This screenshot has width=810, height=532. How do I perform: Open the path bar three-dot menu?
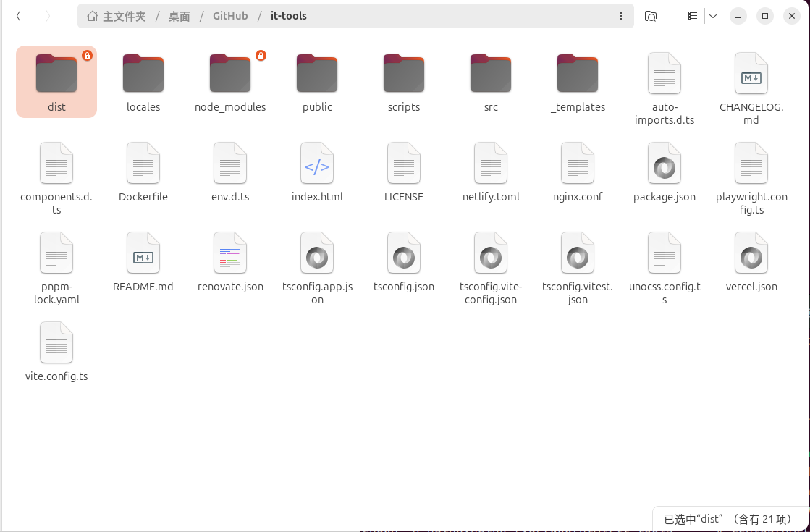pyautogui.click(x=621, y=16)
